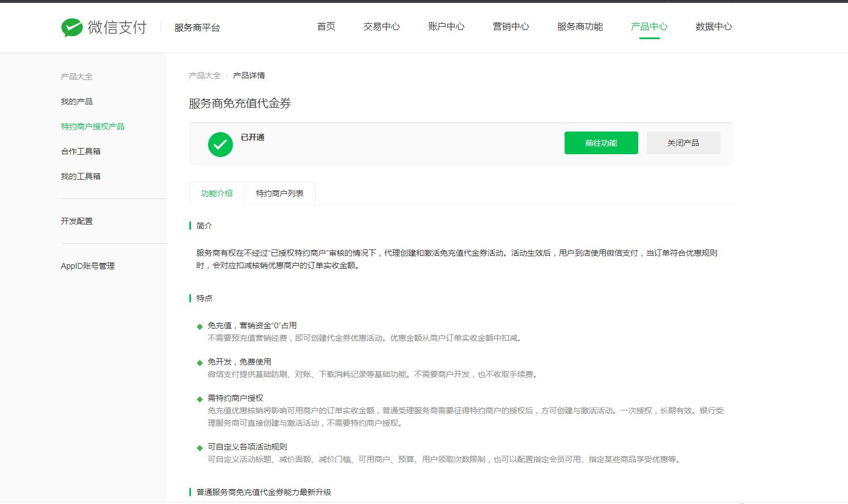Click the green checkmark status icon
This screenshot has height=504, width=848.
tap(221, 144)
